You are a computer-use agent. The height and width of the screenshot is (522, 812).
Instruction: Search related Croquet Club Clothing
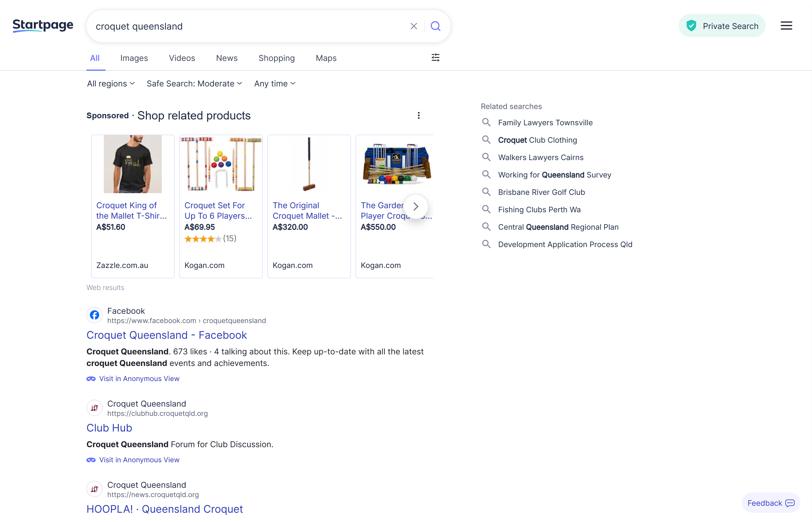[537, 140]
